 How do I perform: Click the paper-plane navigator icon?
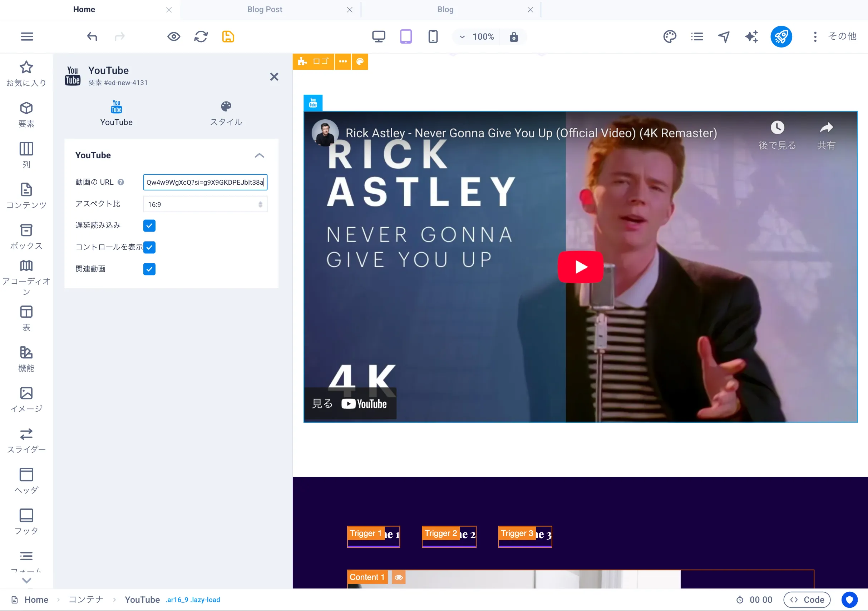coord(724,37)
